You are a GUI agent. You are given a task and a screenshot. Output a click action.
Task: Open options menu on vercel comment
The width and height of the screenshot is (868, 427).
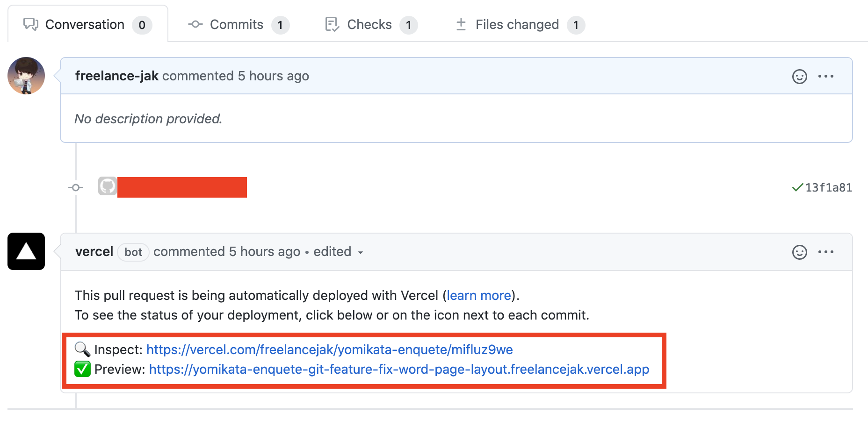826,252
